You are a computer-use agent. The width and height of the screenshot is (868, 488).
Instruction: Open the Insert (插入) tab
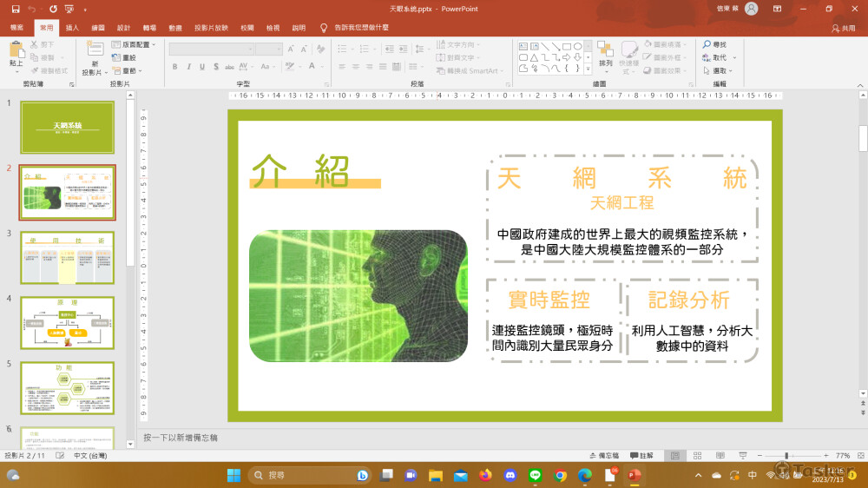72,28
